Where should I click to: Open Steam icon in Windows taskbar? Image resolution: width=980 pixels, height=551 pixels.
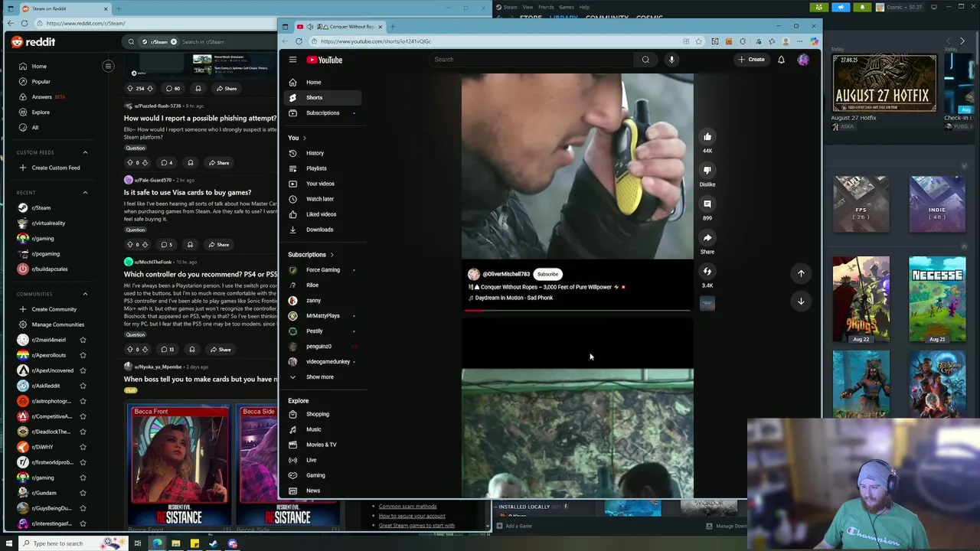point(213,543)
